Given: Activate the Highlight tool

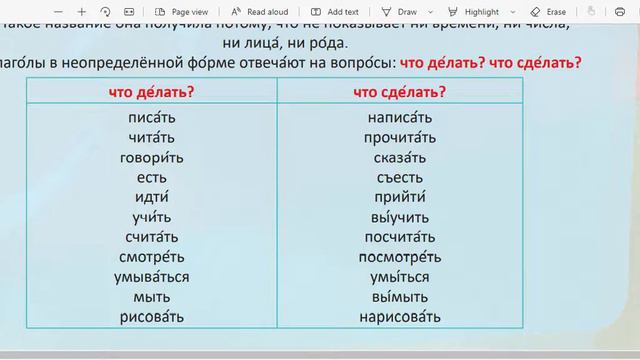Looking at the screenshot, I should pos(473,12).
